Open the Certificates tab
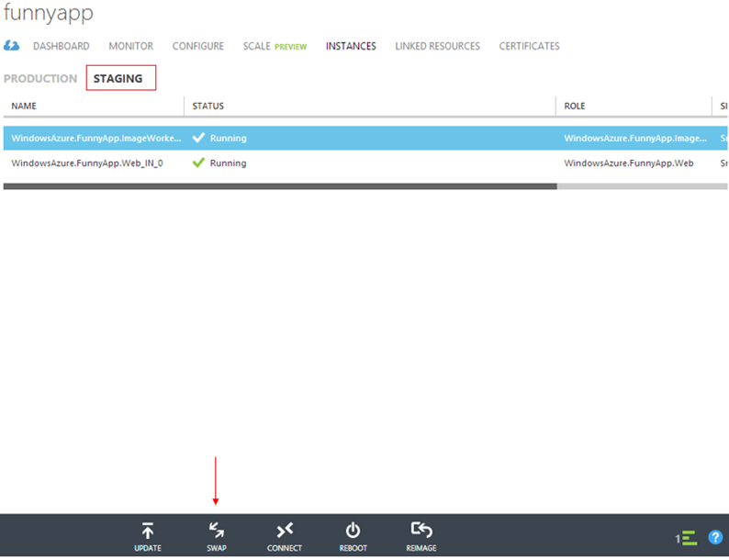 pos(529,46)
